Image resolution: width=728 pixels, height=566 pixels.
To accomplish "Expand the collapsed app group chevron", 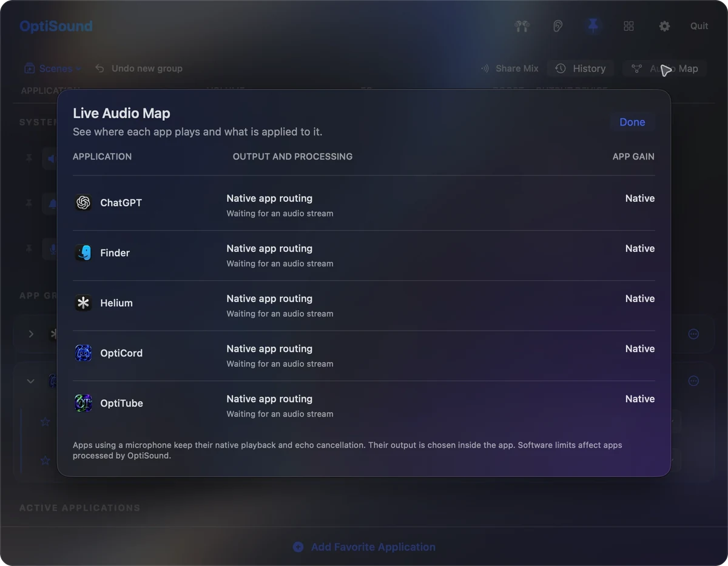I will [31, 334].
